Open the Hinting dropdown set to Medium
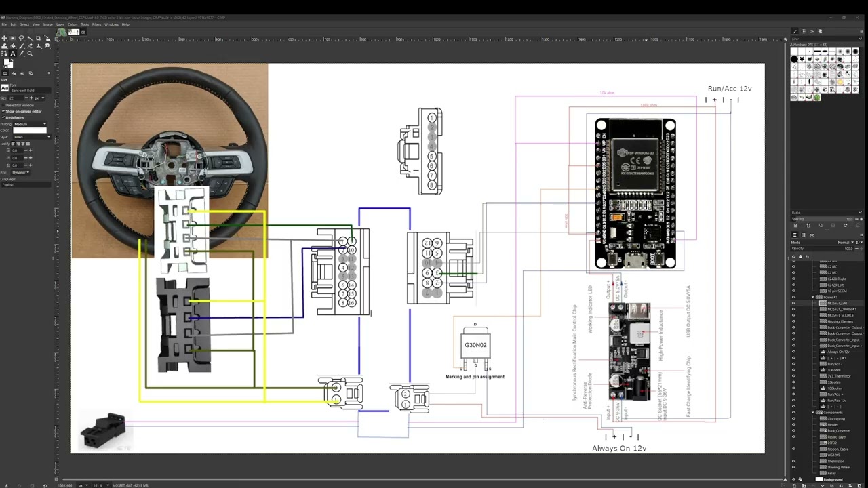 pyautogui.click(x=30, y=124)
